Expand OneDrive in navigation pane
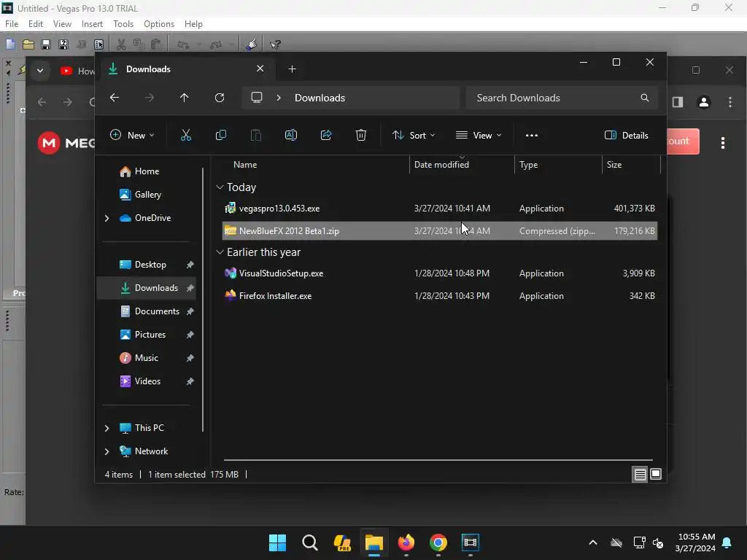The image size is (747, 560). [107, 218]
